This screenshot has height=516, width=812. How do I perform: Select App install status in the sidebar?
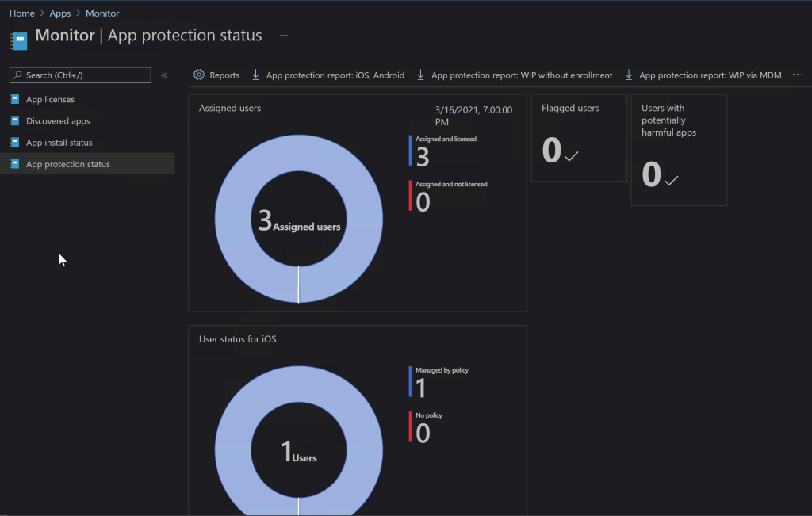point(59,143)
